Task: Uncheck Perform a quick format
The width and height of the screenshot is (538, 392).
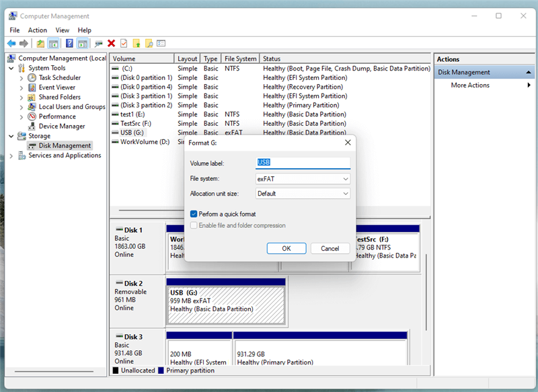Action: [194, 214]
